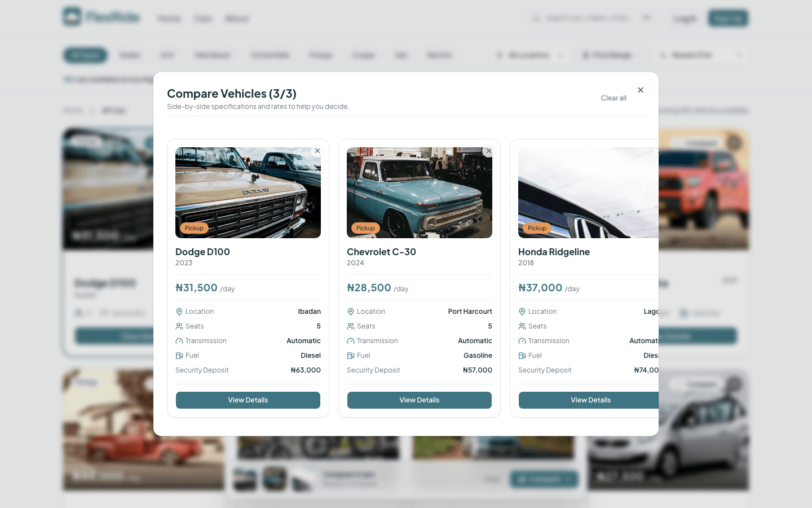This screenshot has width=812, height=508.
Task: Click the Port Harcourt location value
Action: (x=470, y=312)
